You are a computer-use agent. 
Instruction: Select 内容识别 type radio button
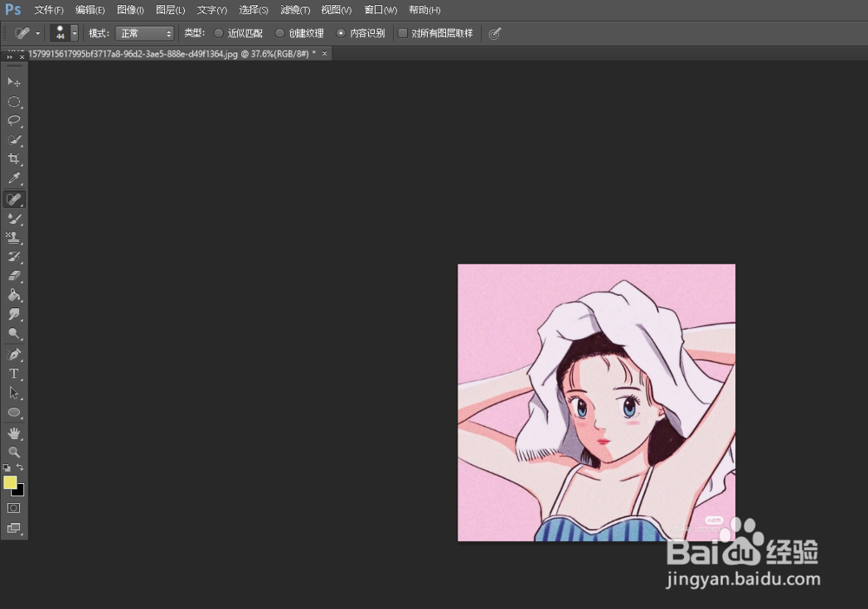point(341,34)
